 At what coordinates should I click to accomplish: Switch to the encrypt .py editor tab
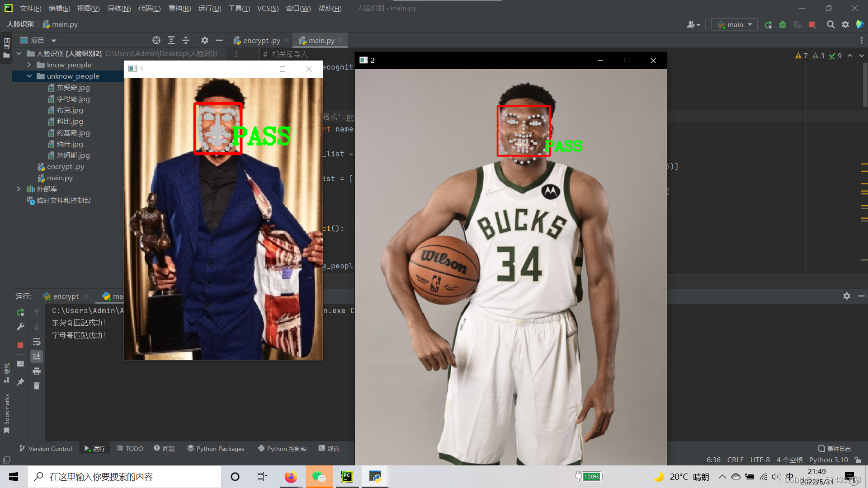[x=261, y=40]
